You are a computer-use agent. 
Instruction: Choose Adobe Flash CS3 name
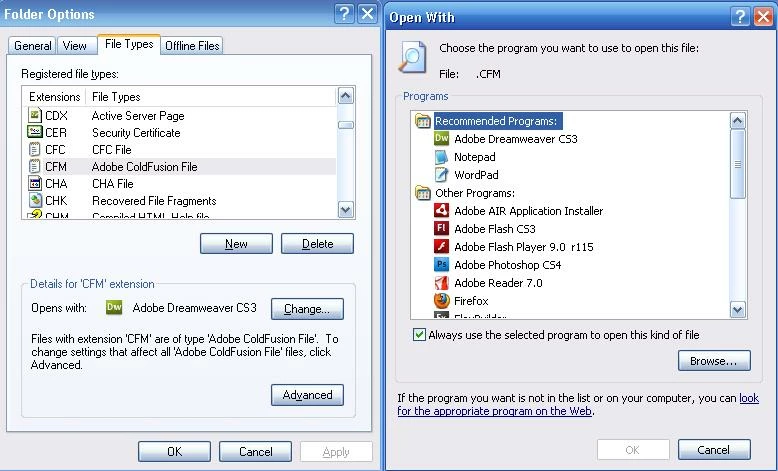495,228
